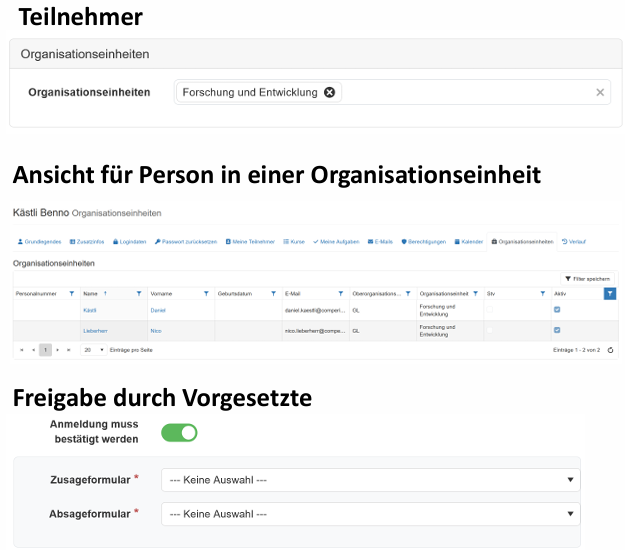Go to the first page of results
Viewport: 625px width, 550px height.
[22, 350]
